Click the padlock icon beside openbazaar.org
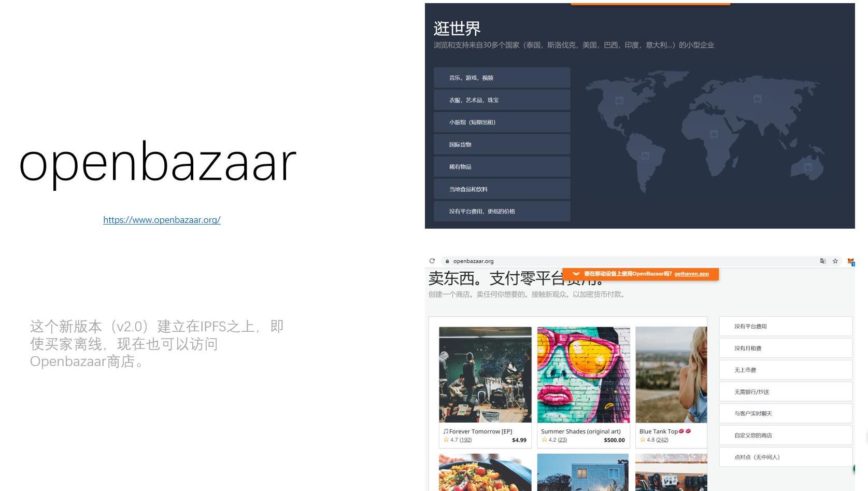 click(447, 261)
